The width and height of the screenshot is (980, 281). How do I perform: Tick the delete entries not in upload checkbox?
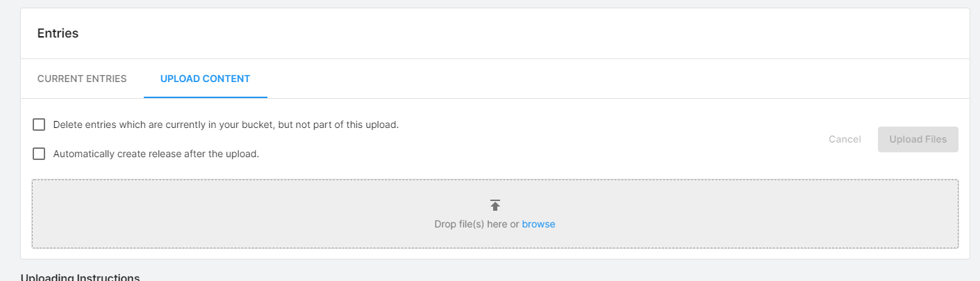pos(39,125)
